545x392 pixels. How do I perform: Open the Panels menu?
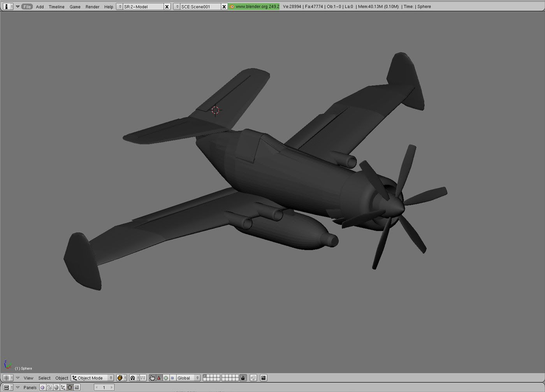30,387
